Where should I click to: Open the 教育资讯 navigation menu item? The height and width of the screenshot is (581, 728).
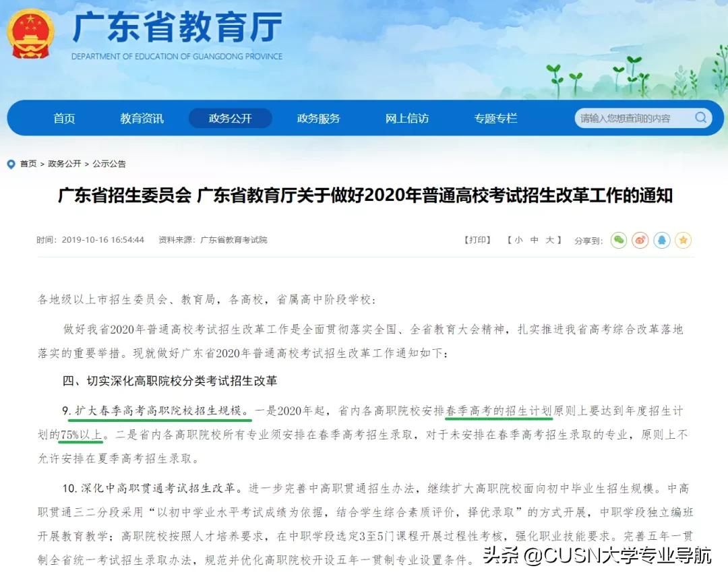140,118
